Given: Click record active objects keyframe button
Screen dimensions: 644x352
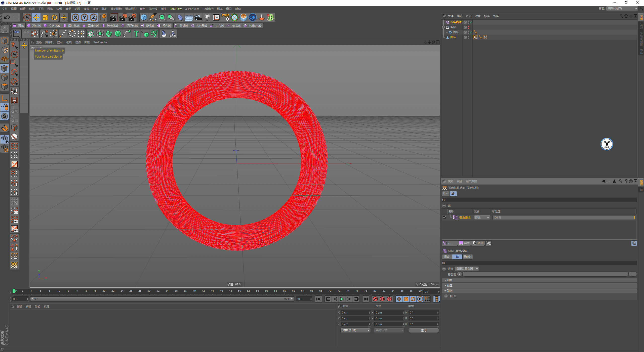Looking at the screenshot, I should [x=375, y=299].
